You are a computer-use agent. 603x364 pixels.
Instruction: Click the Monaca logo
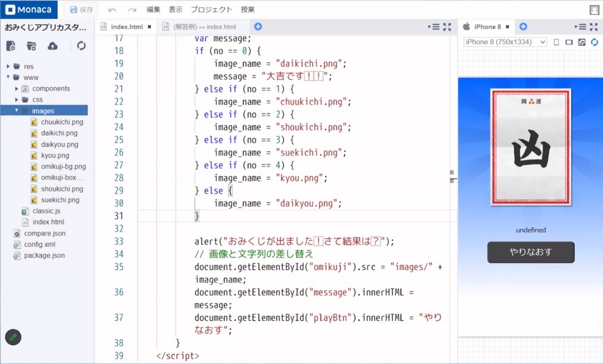[x=29, y=10]
